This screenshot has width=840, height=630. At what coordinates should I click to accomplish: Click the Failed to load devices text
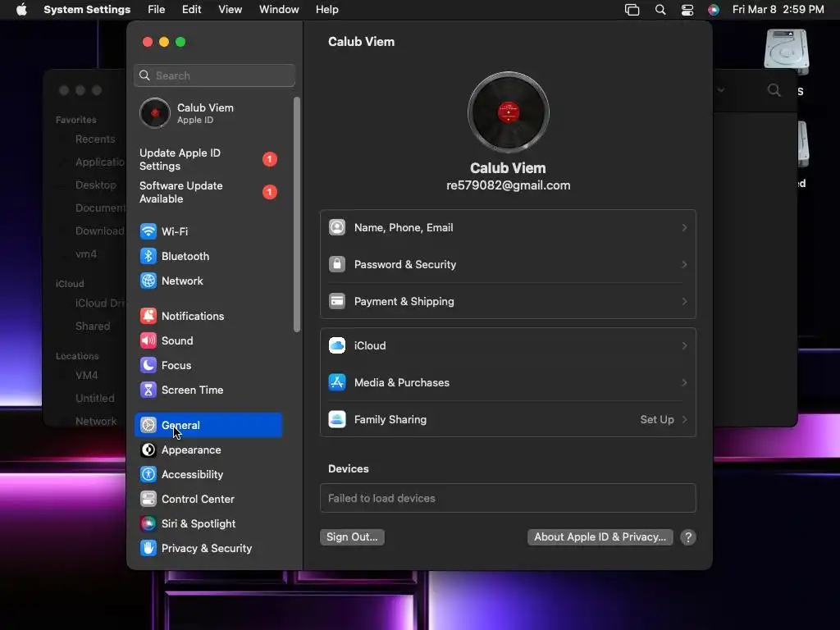point(381,498)
